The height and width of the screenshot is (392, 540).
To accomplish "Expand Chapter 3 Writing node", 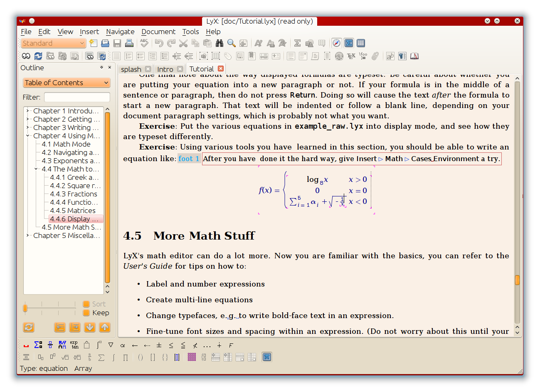I will point(27,127).
